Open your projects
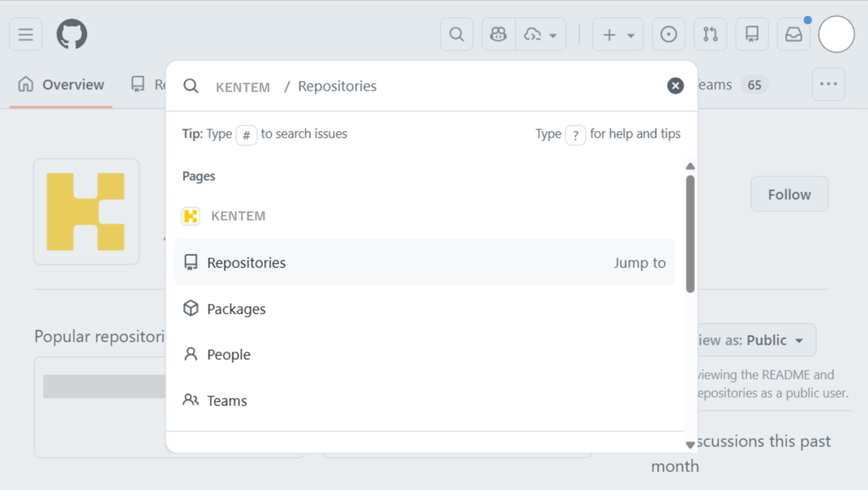The width and height of the screenshot is (868, 490). coord(752,33)
